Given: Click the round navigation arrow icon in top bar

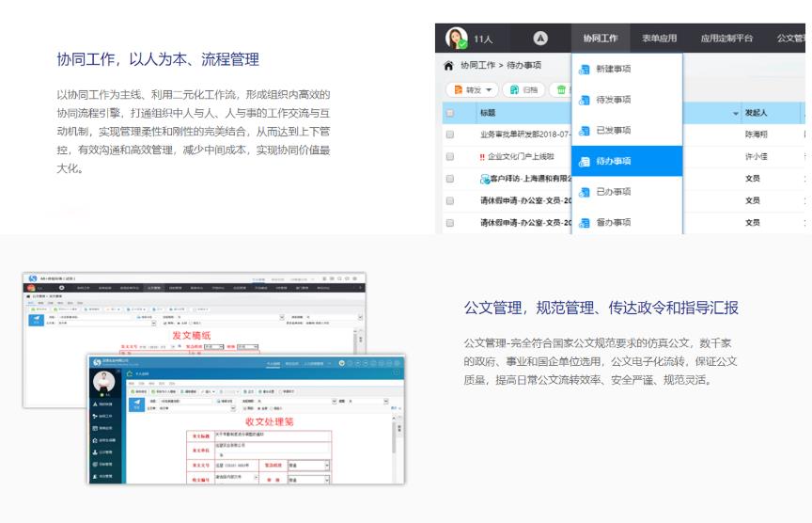Looking at the screenshot, I should coord(540,39).
